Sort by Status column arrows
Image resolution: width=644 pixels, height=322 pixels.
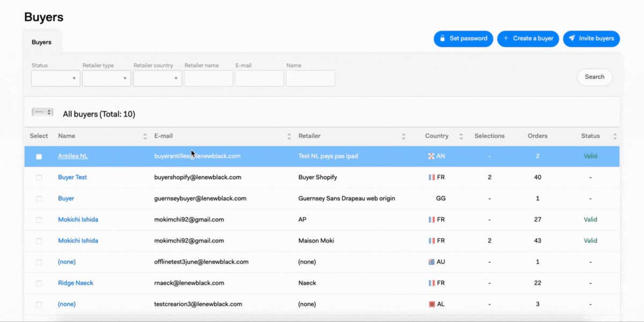pos(615,136)
